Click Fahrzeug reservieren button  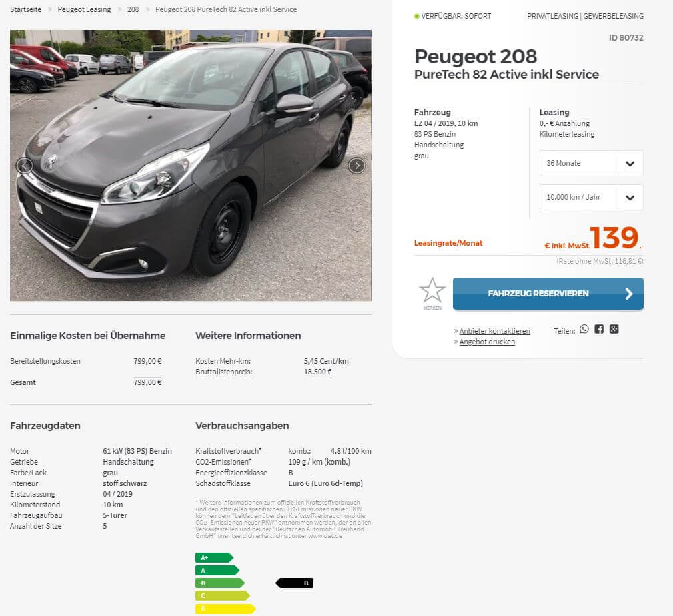(548, 294)
